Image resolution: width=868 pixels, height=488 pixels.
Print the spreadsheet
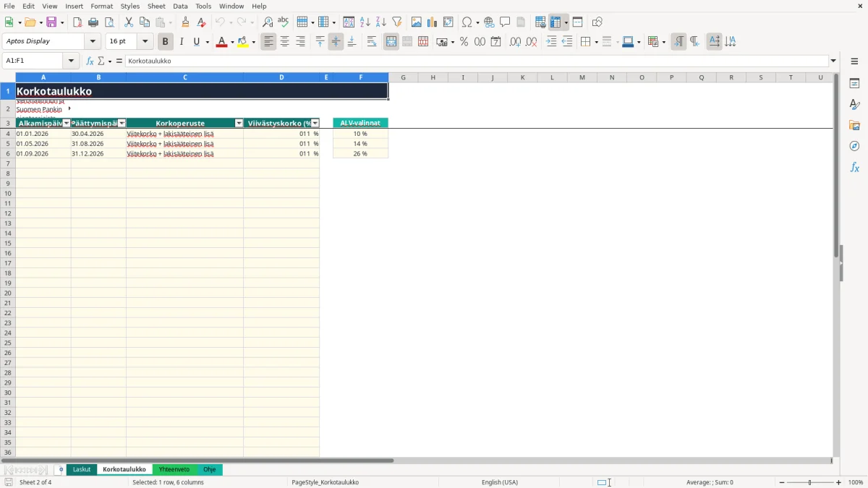[93, 22]
